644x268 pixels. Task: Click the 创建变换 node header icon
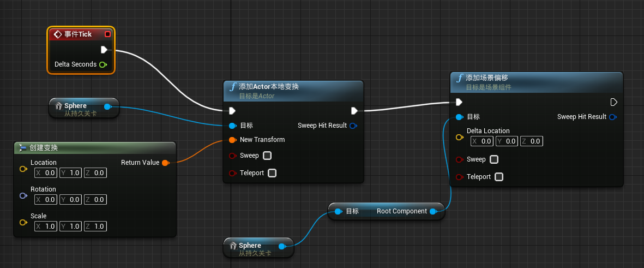(x=22, y=148)
